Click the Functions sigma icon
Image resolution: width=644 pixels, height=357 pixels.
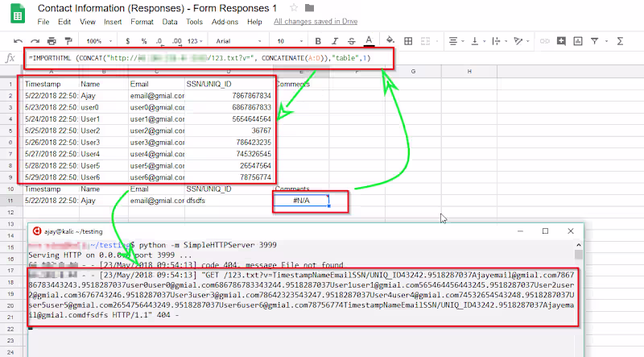(x=620, y=41)
